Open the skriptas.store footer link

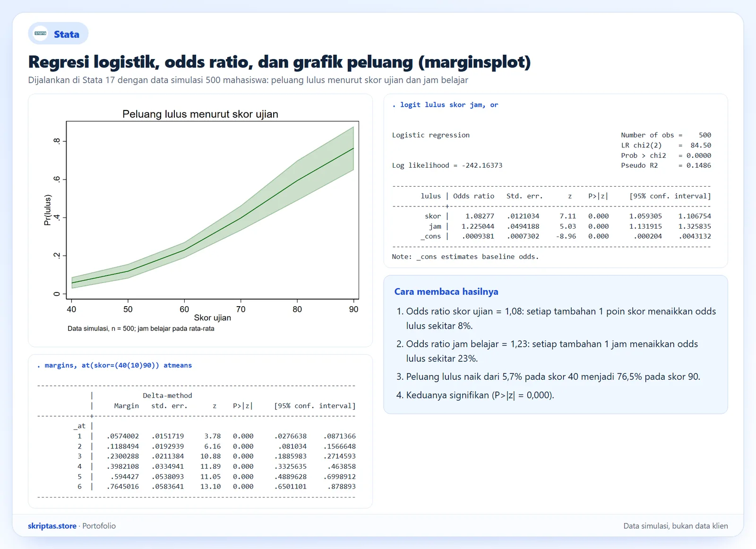click(x=52, y=526)
